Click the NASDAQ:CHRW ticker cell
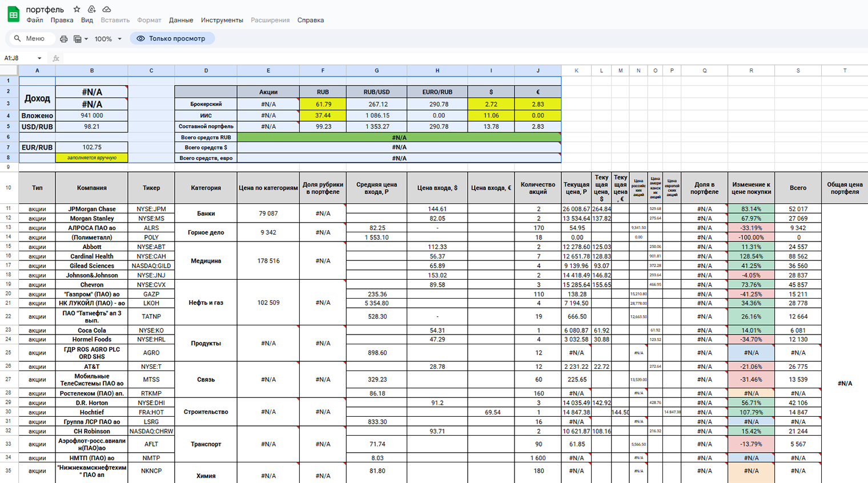This screenshot has height=483, width=868. coord(151,431)
